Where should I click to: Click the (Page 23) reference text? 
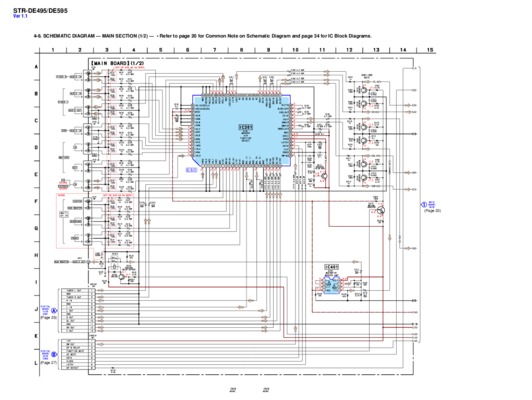pyautogui.click(x=432, y=211)
